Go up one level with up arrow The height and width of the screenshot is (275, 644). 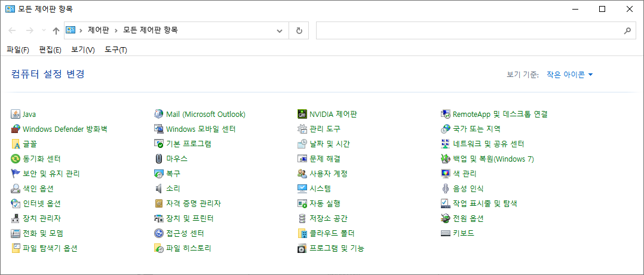coord(56,30)
